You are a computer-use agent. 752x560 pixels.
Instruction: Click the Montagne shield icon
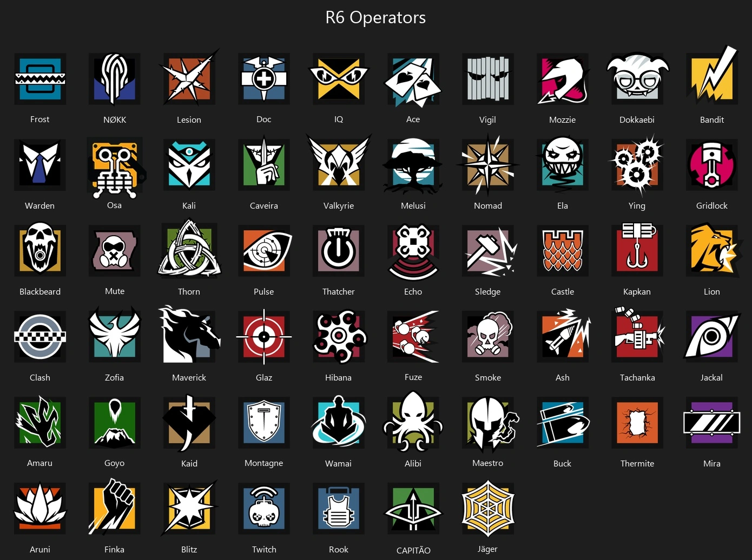pos(264,423)
